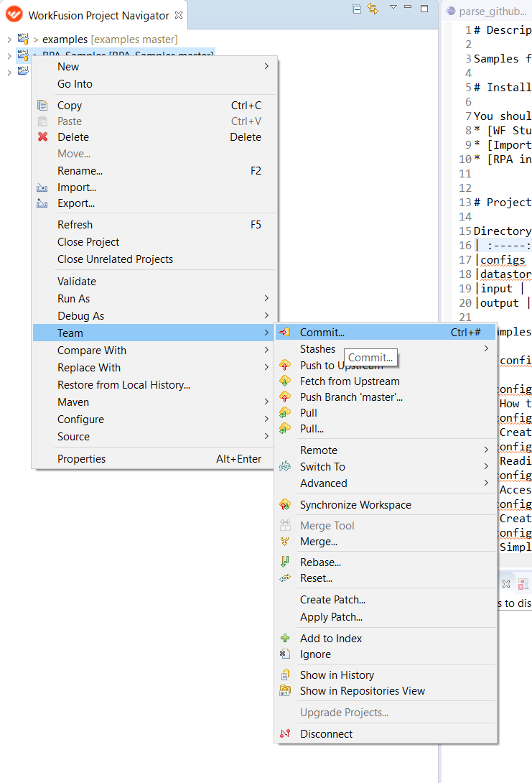
Task: Click the red Delete X icon
Action: [43, 136]
